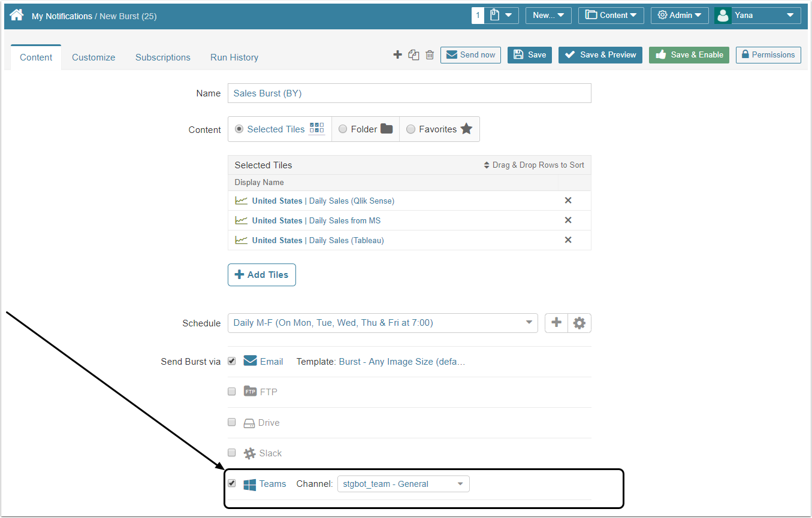Open the Schedule dropdown
The height and width of the screenshot is (518, 812).
click(383, 323)
